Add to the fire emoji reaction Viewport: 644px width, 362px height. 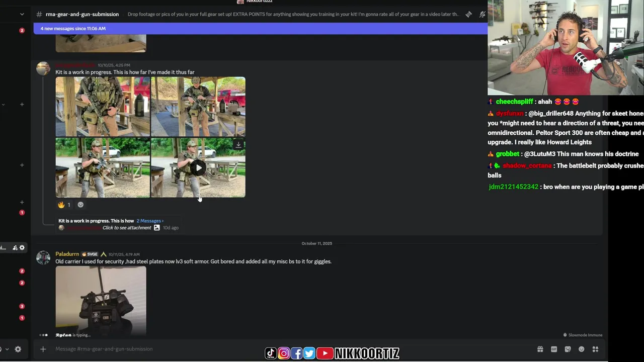pos(64,205)
